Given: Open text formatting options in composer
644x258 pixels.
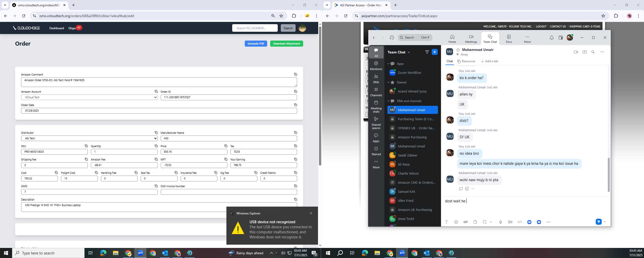Looking at the screenshot, I should [x=447, y=222].
